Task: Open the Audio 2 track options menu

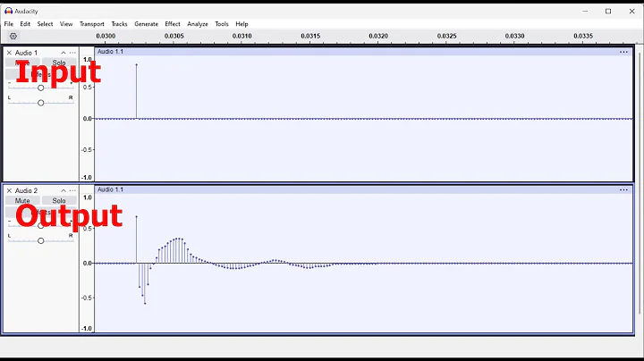Action: [x=72, y=190]
